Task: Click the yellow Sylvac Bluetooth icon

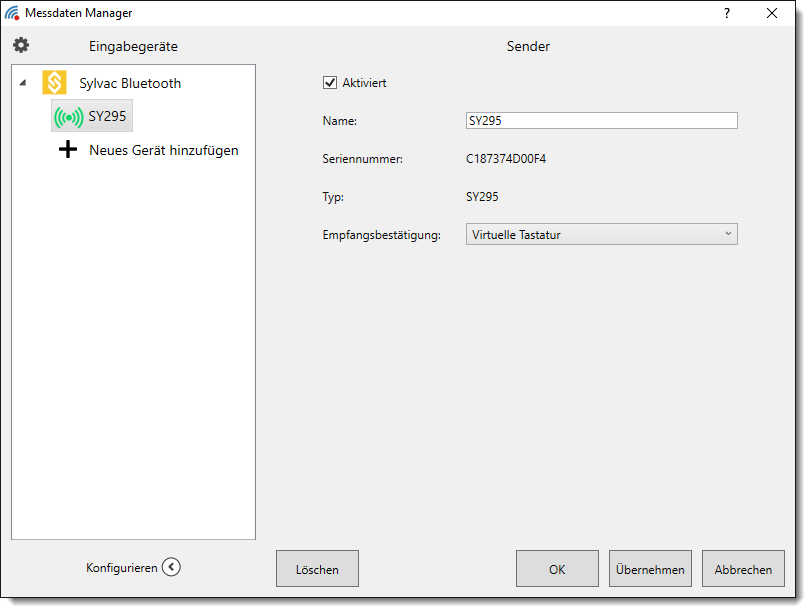Action: [x=54, y=83]
